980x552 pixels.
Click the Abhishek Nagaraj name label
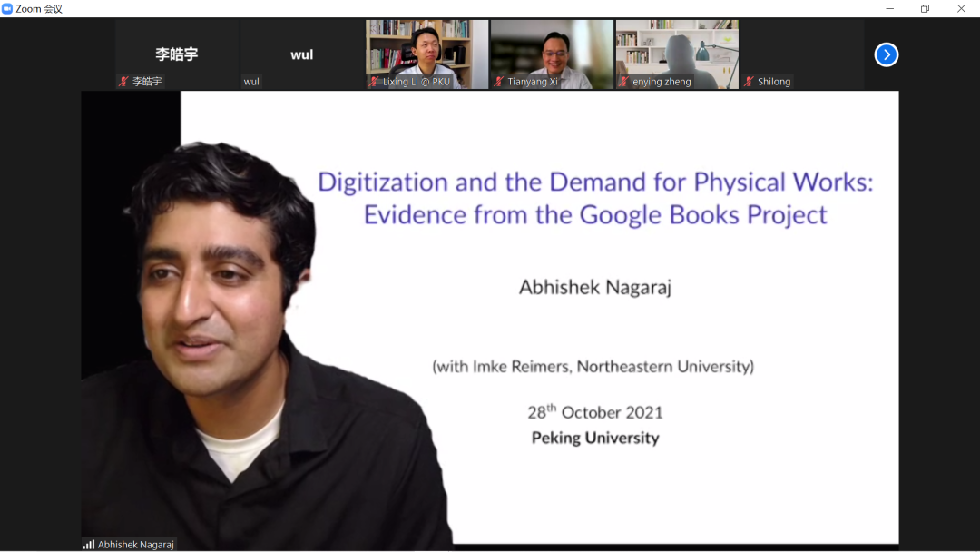(135, 545)
